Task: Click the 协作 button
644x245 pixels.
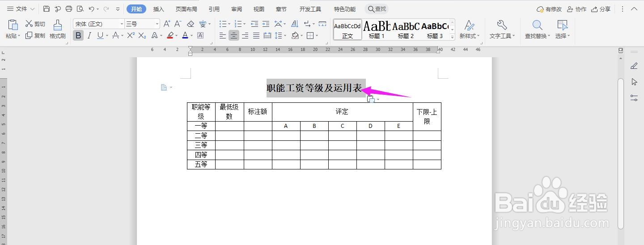Action: 576,9
